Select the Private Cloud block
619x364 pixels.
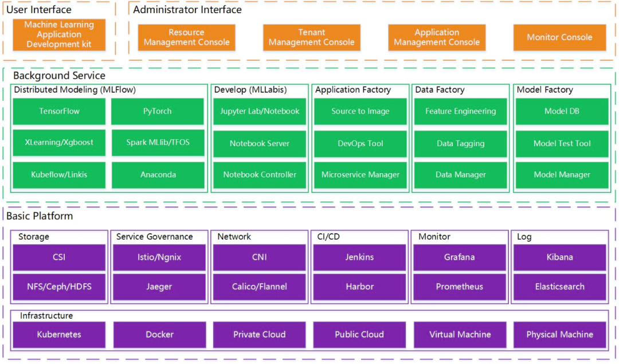[x=260, y=335]
